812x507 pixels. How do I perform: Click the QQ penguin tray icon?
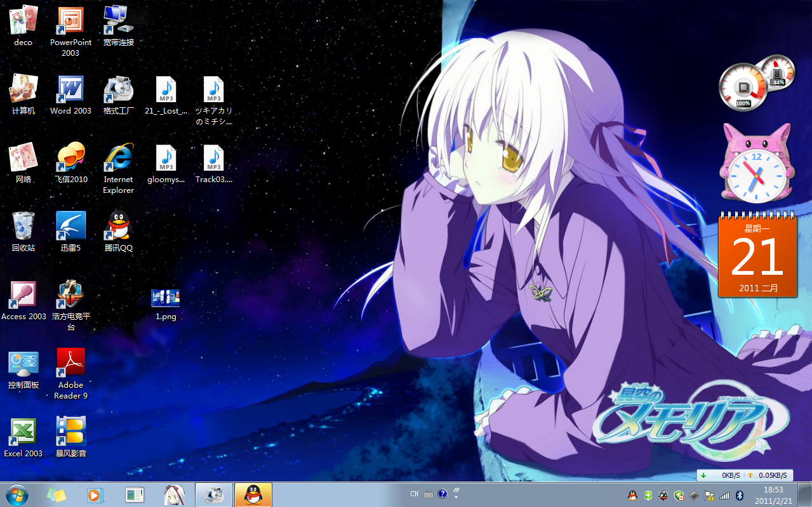pyautogui.click(x=632, y=495)
